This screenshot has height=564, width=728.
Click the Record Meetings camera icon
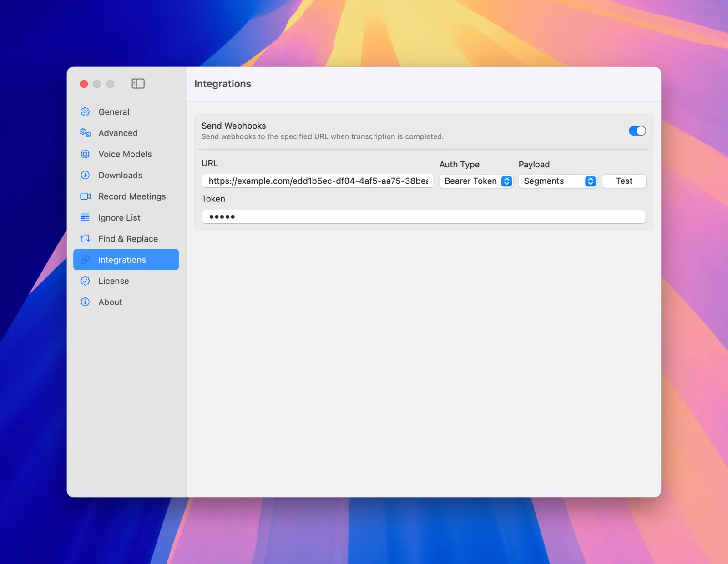pyautogui.click(x=85, y=196)
